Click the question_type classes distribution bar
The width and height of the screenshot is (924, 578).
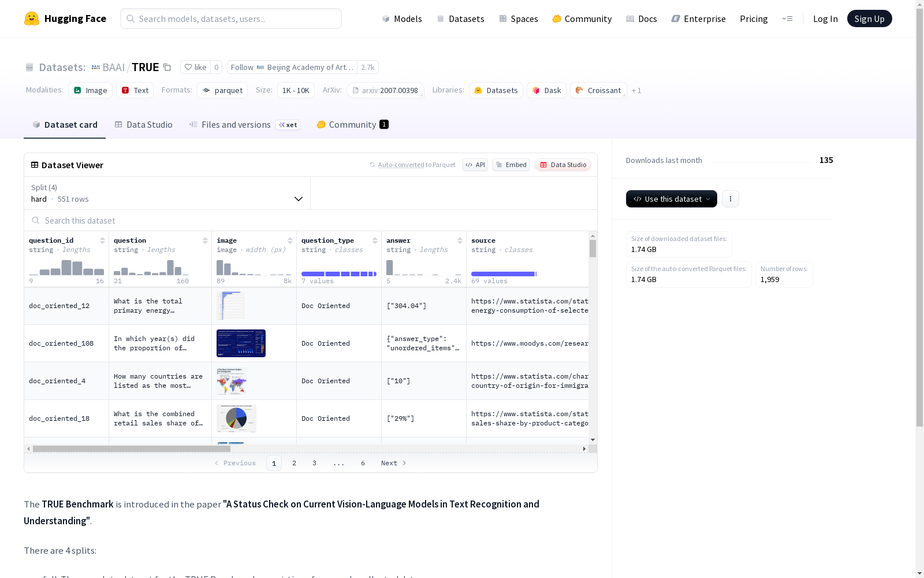click(x=339, y=274)
